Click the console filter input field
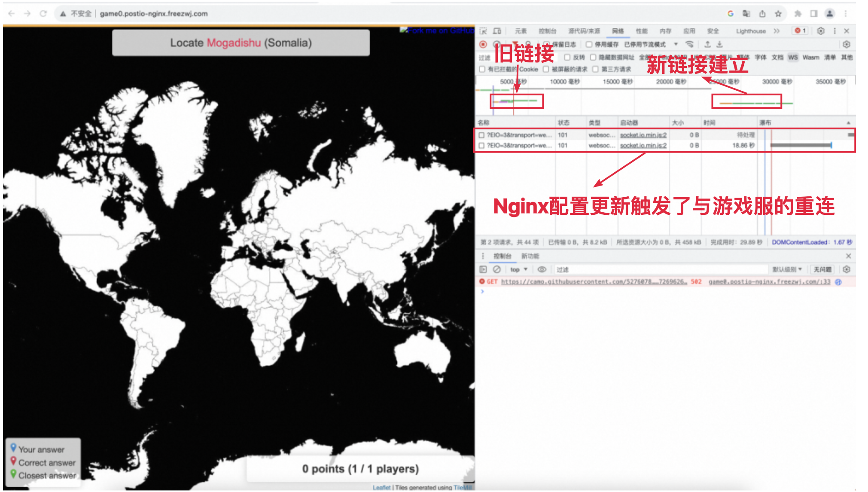The width and height of the screenshot is (868, 492). [657, 269]
